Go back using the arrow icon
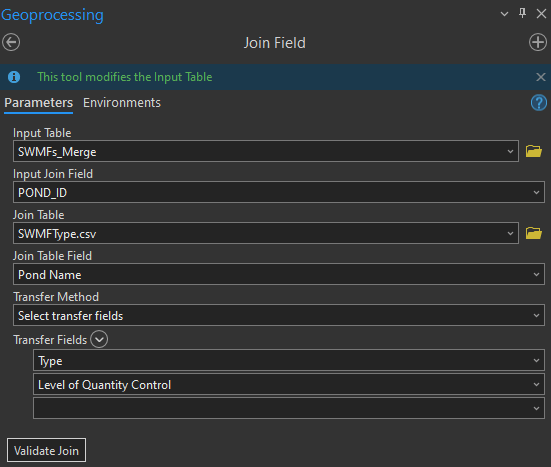The image size is (551, 467). [x=11, y=43]
